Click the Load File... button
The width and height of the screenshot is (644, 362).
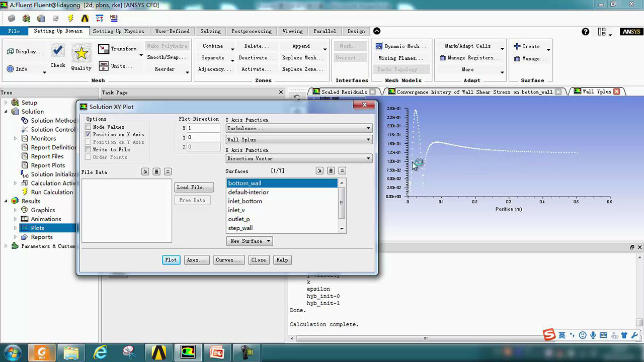pos(194,188)
